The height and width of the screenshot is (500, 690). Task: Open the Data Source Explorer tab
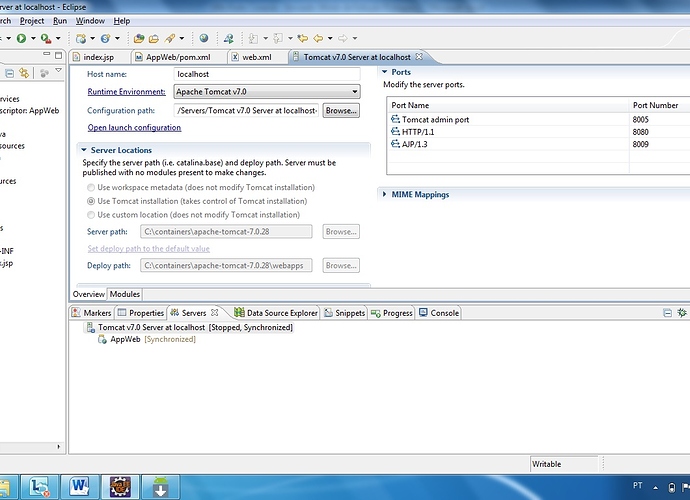point(276,312)
